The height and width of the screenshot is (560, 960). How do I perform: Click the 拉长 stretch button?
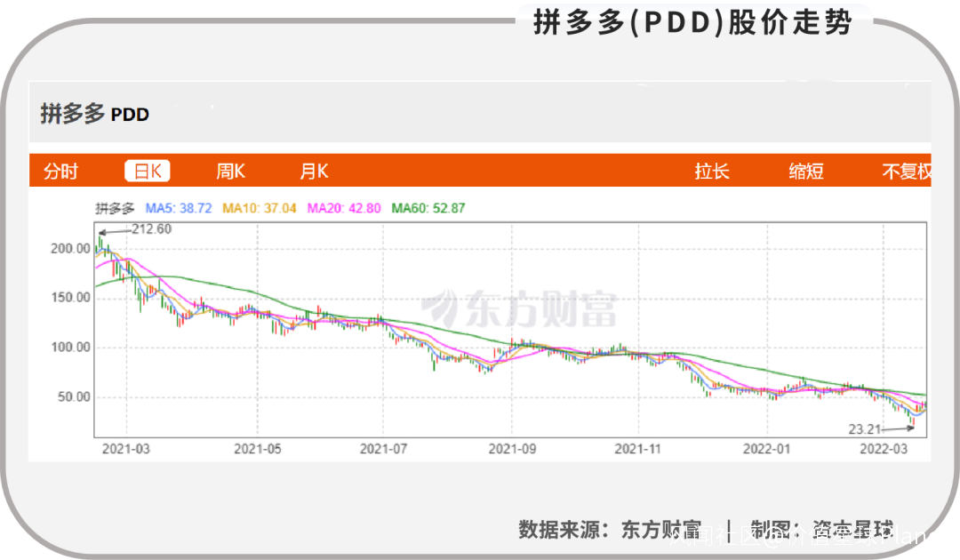[711, 172]
